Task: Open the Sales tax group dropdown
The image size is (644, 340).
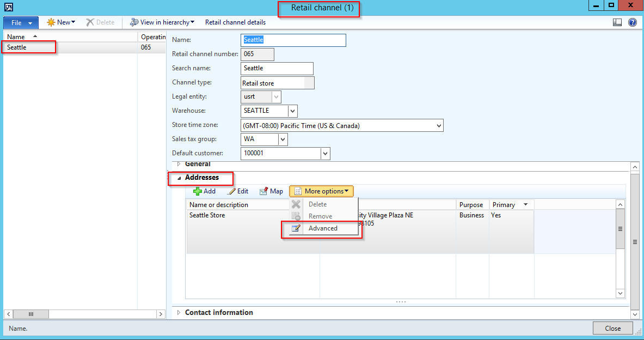Action: [x=283, y=139]
